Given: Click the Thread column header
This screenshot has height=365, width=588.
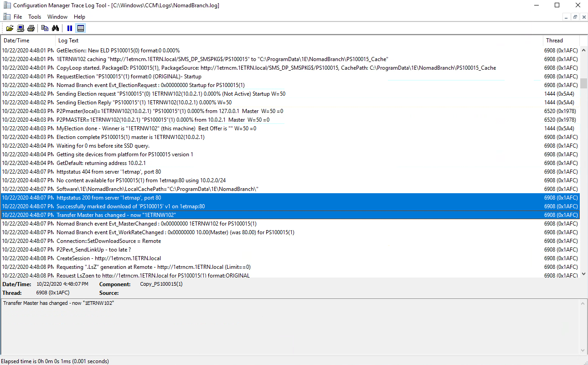Looking at the screenshot, I should pos(561,41).
